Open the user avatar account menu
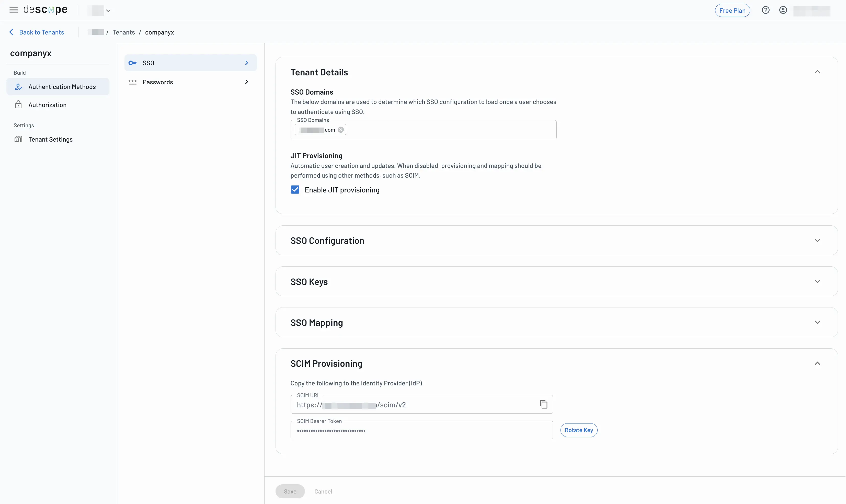Viewport: 846px width, 504px height. [x=783, y=10]
